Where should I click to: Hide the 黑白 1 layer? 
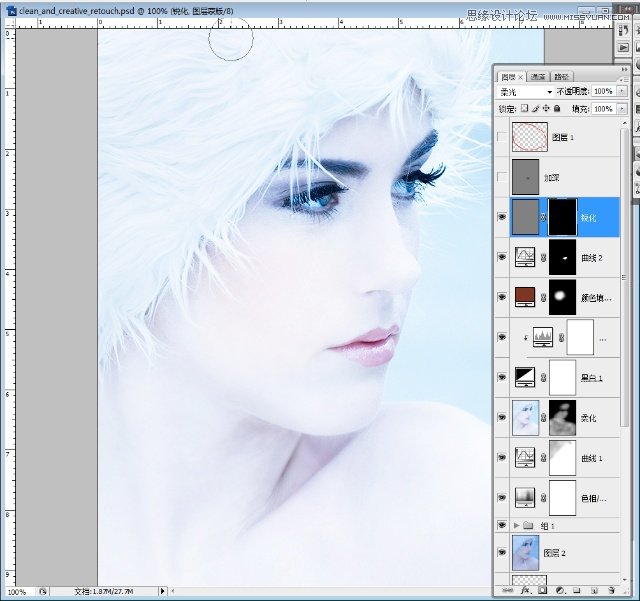502,377
